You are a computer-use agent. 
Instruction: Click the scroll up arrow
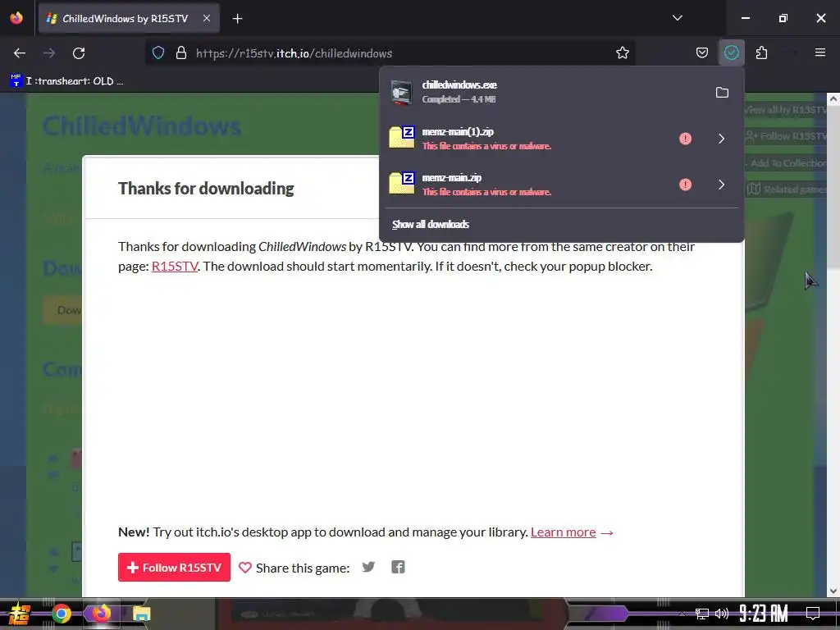[833, 99]
